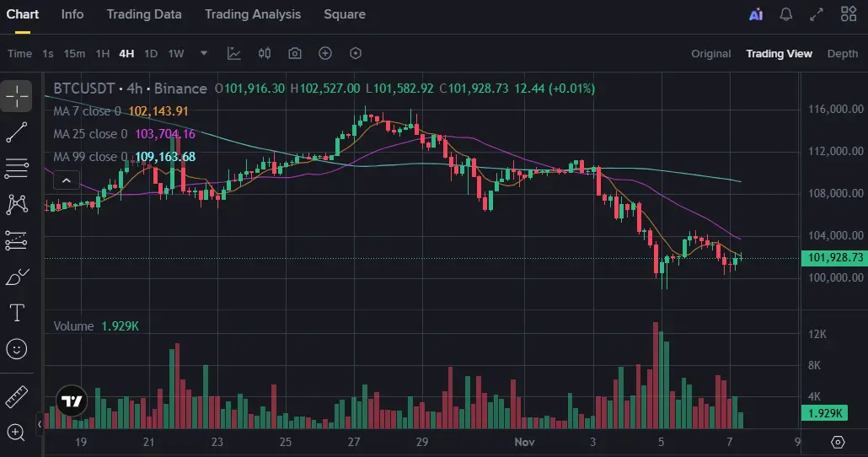Image resolution: width=868 pixels, height=457 pixels.
Task: Click the current price label 101,928.73
Action: tap(835, 257)
